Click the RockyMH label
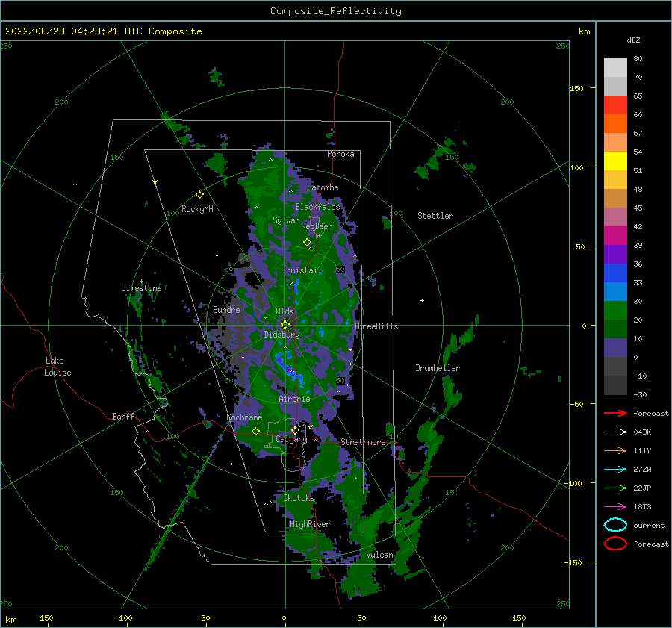This screenshot has width=672, height=628. click(x=197, y=209)
